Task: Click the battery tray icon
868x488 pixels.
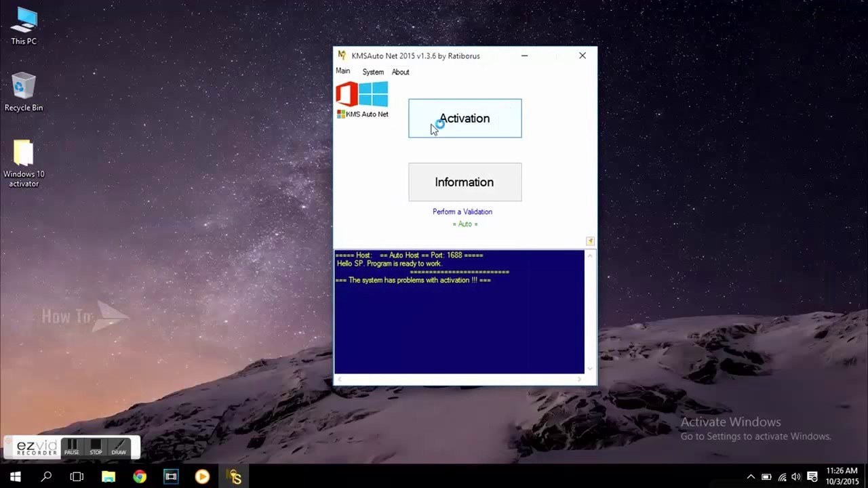Action: [766, 476]
